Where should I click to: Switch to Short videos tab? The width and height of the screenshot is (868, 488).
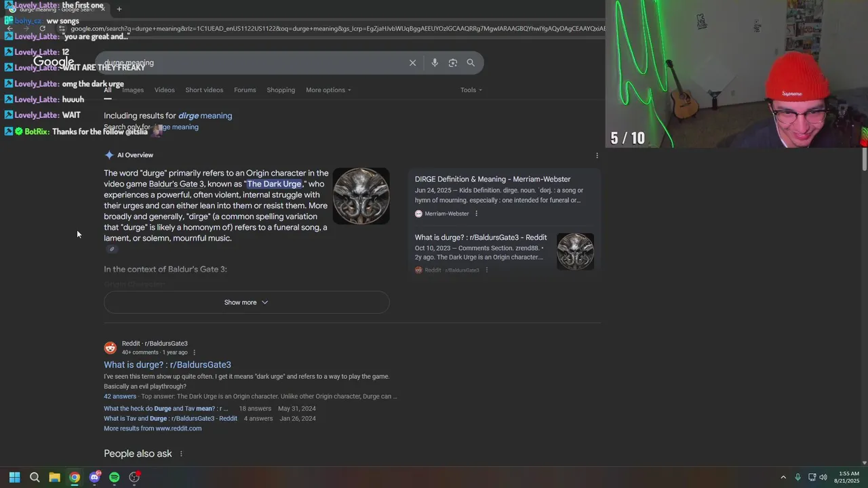pyautogui.click(x=204, y=90)
